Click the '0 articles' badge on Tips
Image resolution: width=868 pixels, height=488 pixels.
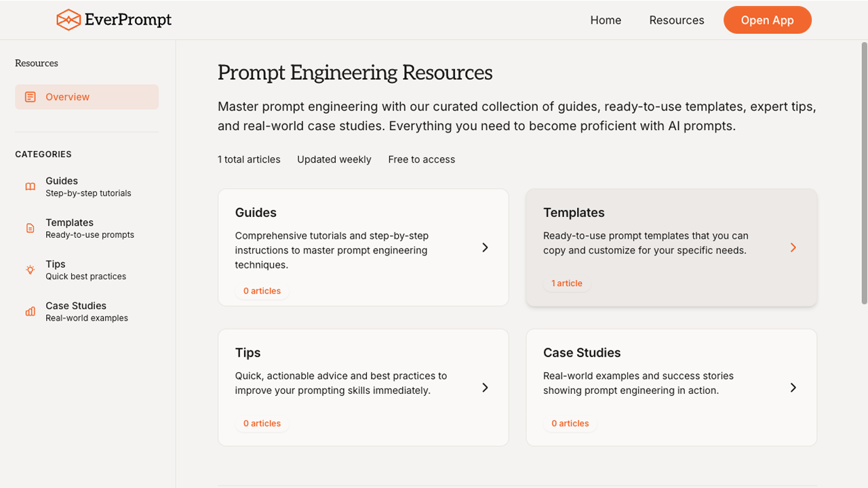click(x=262, y=423)
